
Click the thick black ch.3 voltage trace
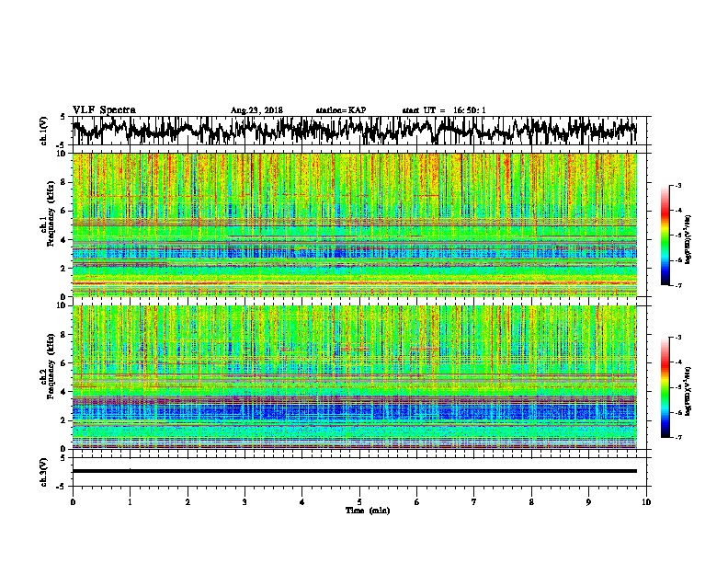point(355,471)
